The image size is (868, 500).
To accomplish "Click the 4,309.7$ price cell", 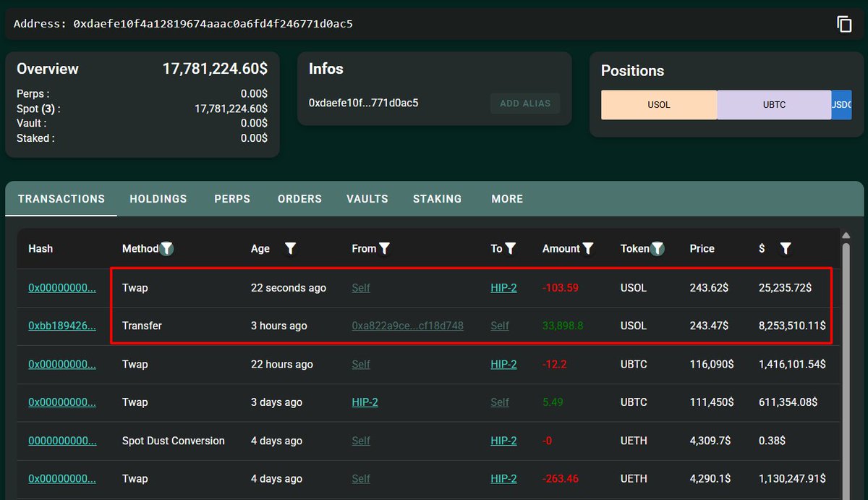I will coord(710,441).
